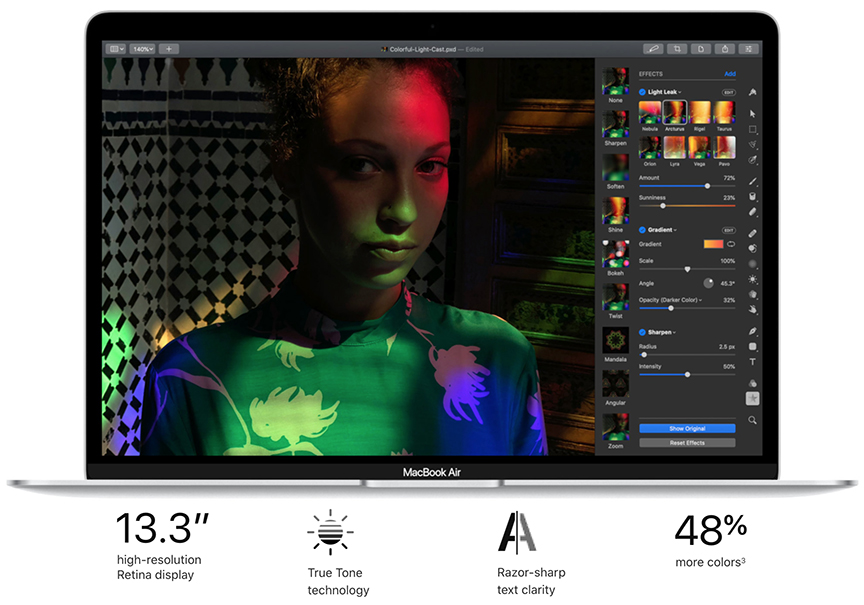Click the Crop icon in top toolbar

point(677,49)
